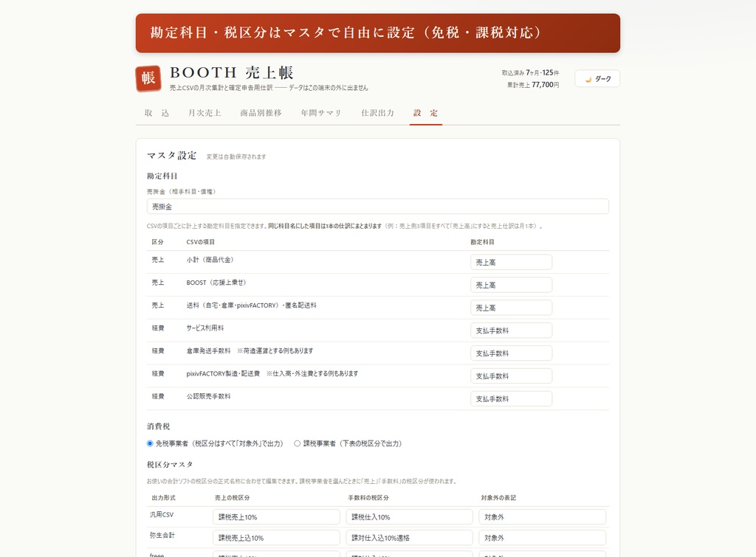The width and height of the screenshot is (756, 557).
Task: Click the 消費税 section heading
Action: [x=158, y=426]
